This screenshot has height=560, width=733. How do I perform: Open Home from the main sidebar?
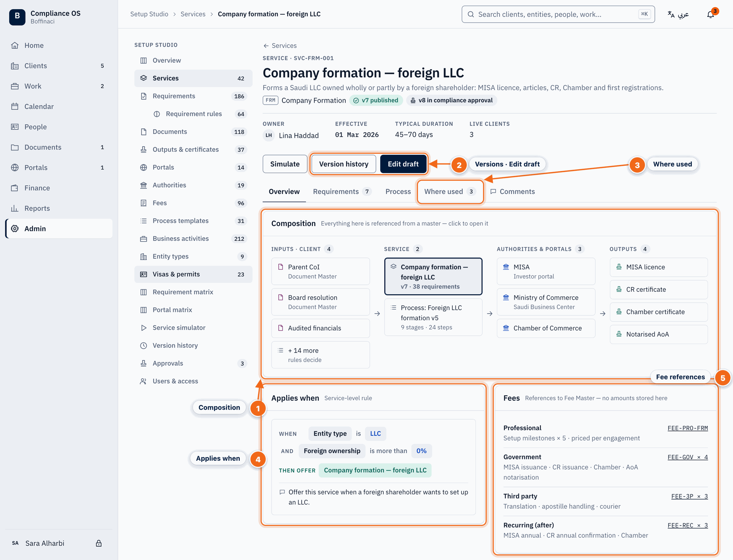click(x=59, y=45)
